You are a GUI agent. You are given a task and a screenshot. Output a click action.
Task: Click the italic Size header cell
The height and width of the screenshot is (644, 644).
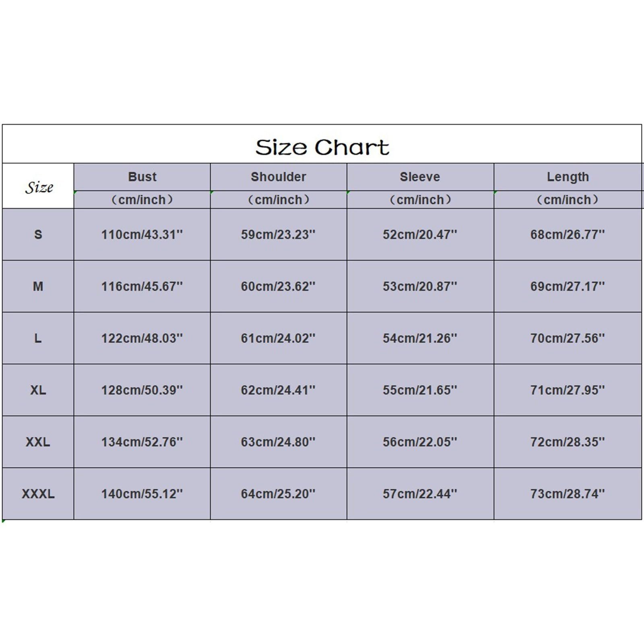pos(39,187)
